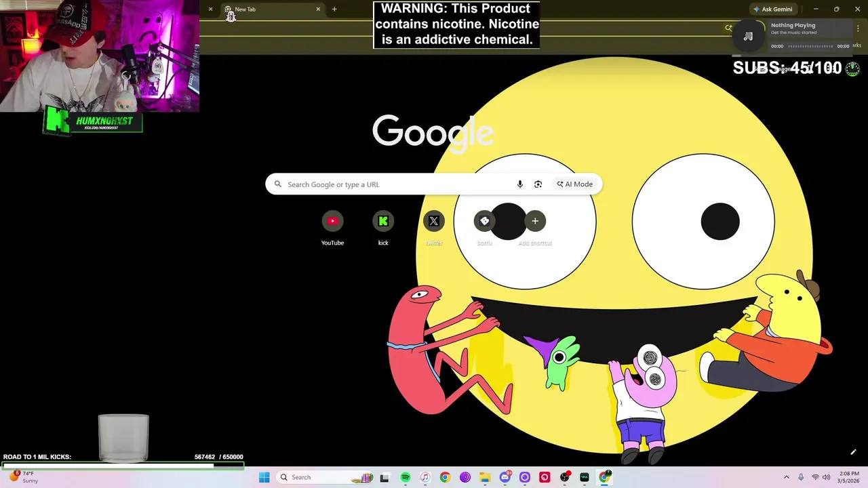Image resolution: width=868 pixels, height=488 pixels.
Task: Click the media player music note artwork
Action: click(749, 36)
